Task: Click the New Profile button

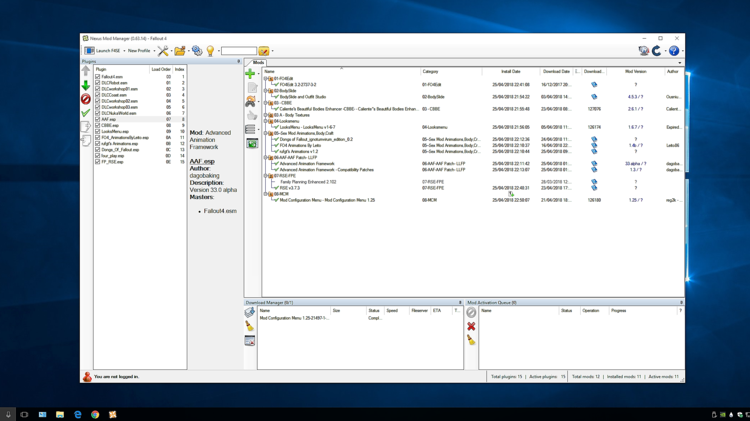Action: click(139, 51)
